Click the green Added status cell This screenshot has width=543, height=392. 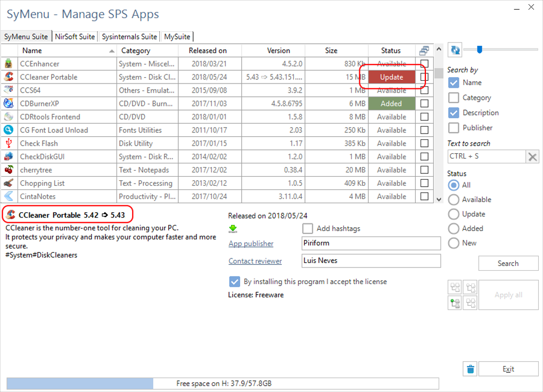click(x=392, y=103)
